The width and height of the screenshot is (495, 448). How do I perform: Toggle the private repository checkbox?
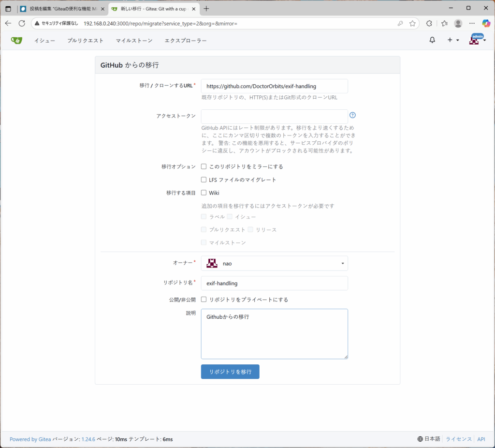[x=204, y=299]
